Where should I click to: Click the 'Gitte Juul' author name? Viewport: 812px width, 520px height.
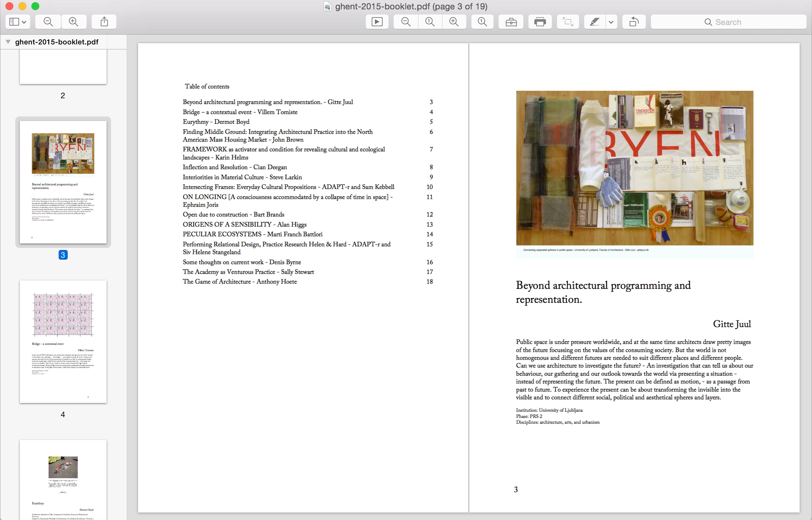point(732,324)
